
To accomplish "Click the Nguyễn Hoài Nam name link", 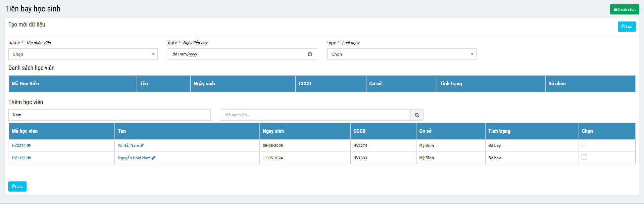I will pyautogui.click(x=134, y=158).
